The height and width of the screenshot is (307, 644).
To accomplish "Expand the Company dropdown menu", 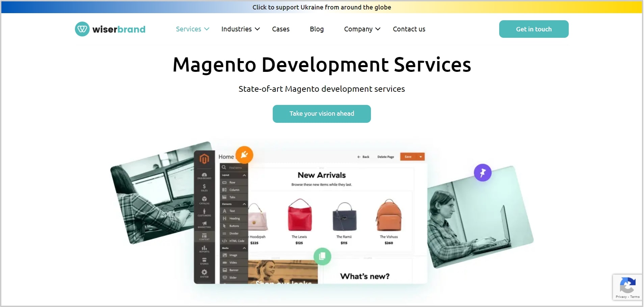I will coord(362,29).
